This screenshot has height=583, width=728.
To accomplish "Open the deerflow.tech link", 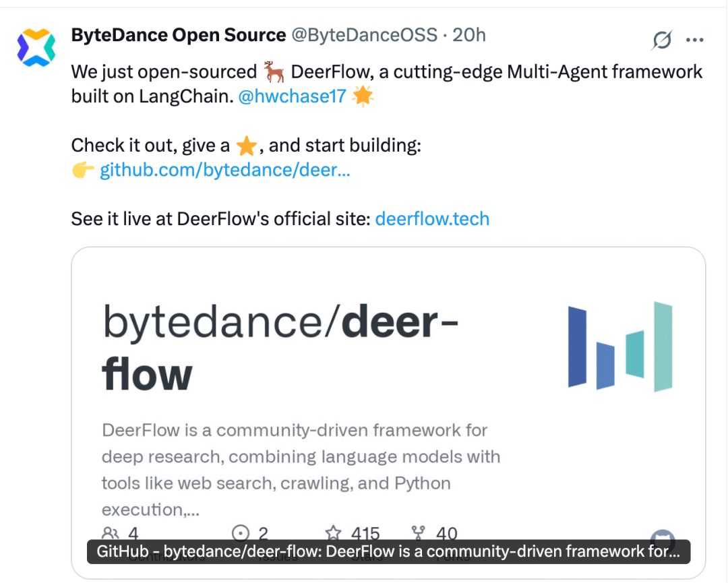I will 432,218.
